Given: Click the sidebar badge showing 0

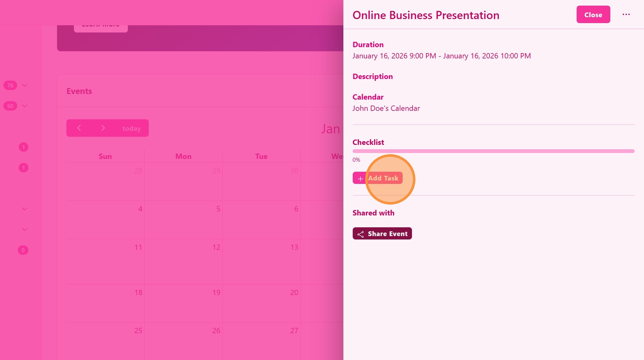Looking at the screenshot, I should [x=23, y=250].
